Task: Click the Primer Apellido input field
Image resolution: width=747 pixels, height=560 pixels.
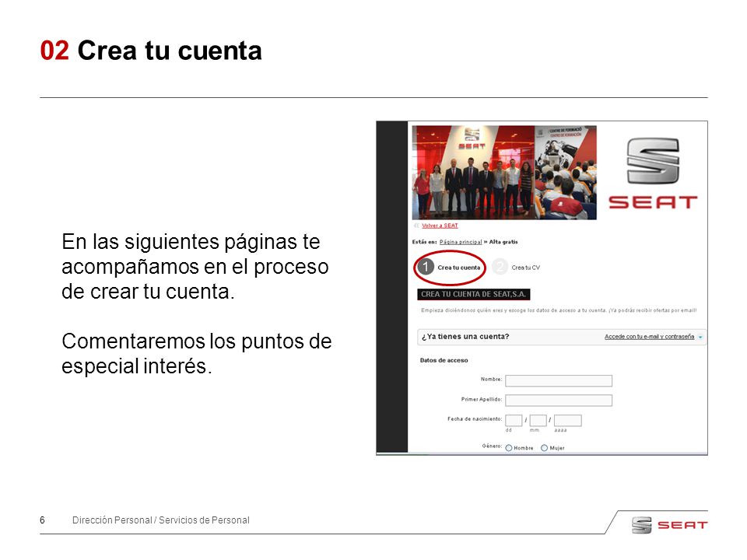Action: click(559, 401)
